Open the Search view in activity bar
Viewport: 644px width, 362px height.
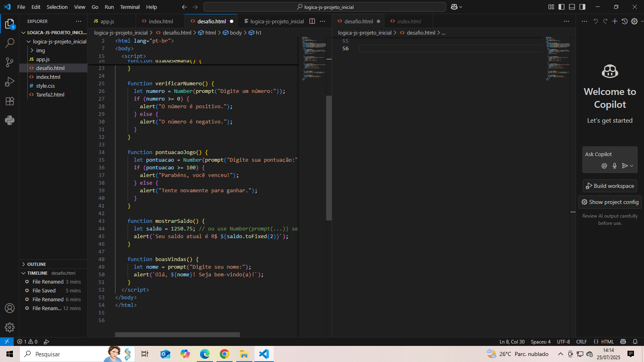point(10,43)
